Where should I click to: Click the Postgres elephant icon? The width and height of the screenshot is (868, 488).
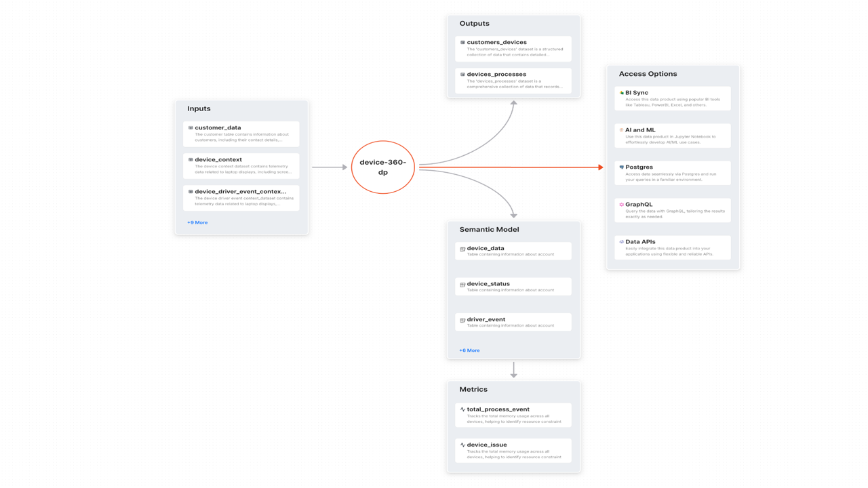(621, 167)
